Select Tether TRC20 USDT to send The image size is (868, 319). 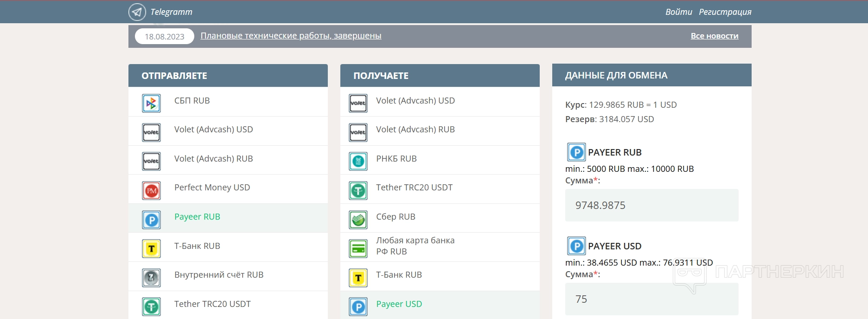point(228,305)
